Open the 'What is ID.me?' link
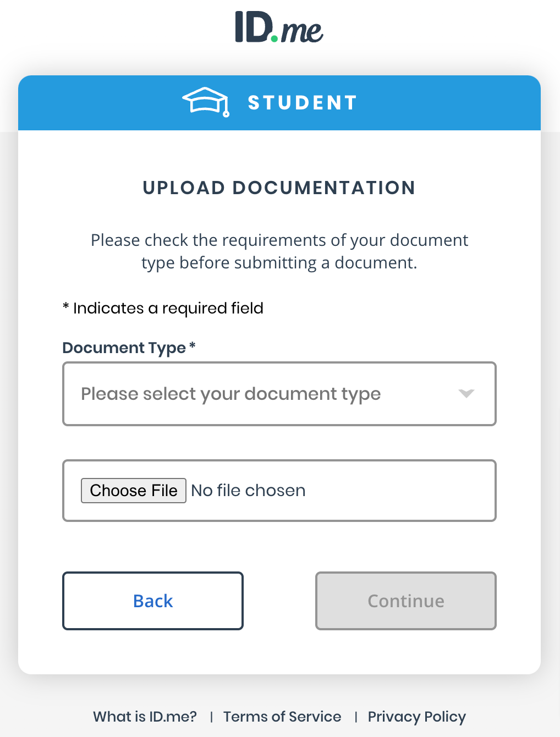 point(144,717)
